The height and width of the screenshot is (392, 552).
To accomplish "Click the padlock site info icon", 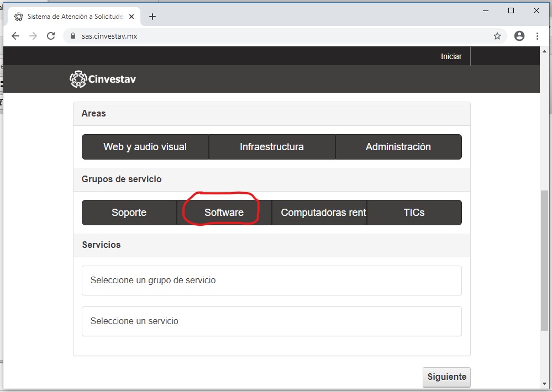I will click(72, 36).
